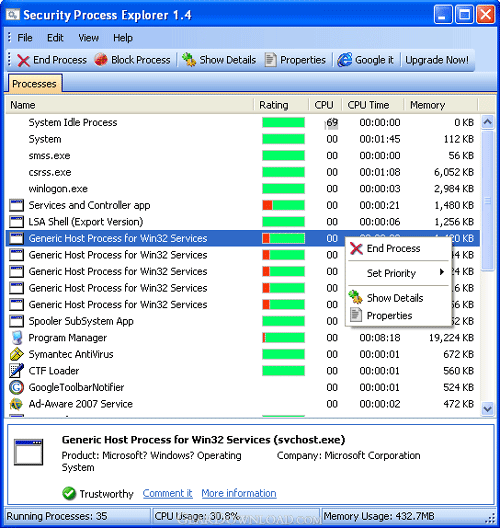The height and width of the screenshot is (528, 500).
Task: Click the Google it Internet Explorer icon
Action: click(x=345, y=60)
